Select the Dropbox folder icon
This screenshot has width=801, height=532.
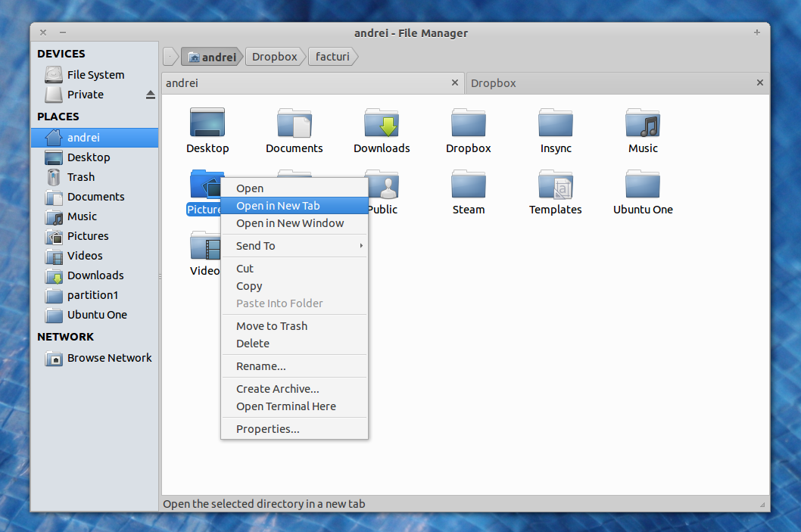468,123
